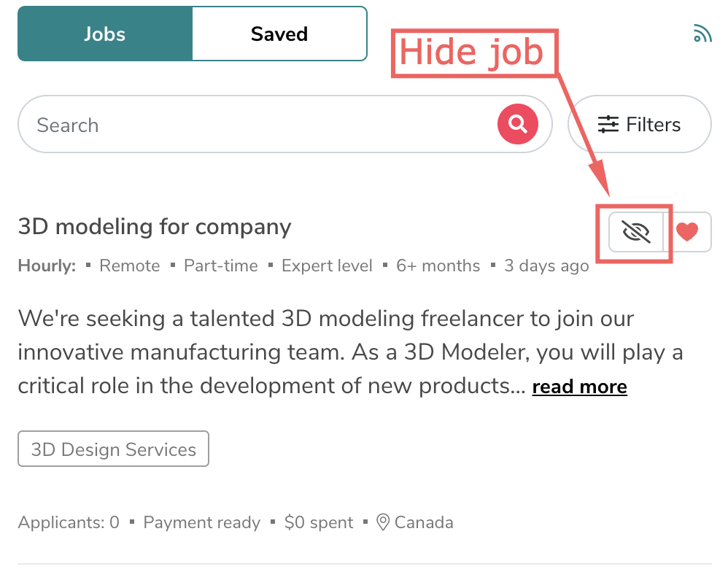
Task: Select the Jobs tab
Action: [105, 33]
